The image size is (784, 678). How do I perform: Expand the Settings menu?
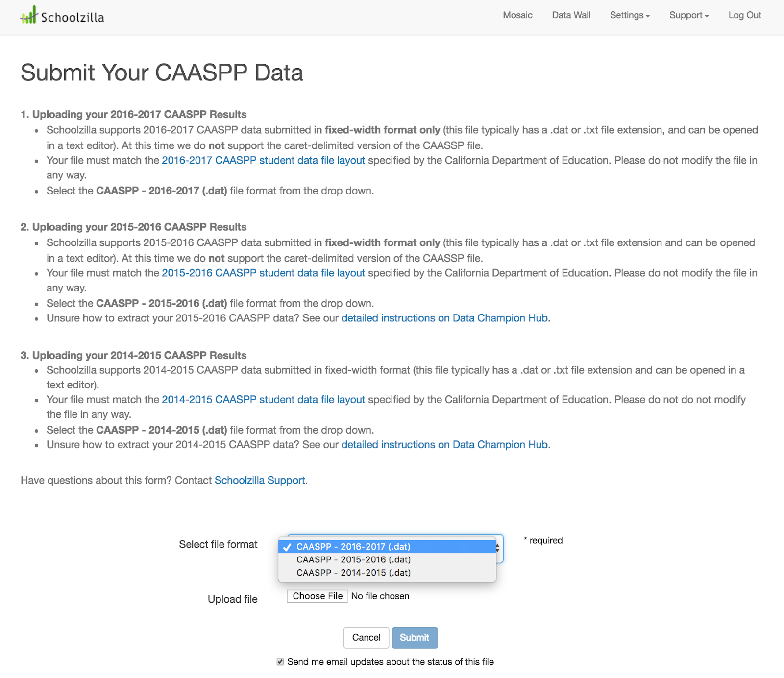click(630, 15)
